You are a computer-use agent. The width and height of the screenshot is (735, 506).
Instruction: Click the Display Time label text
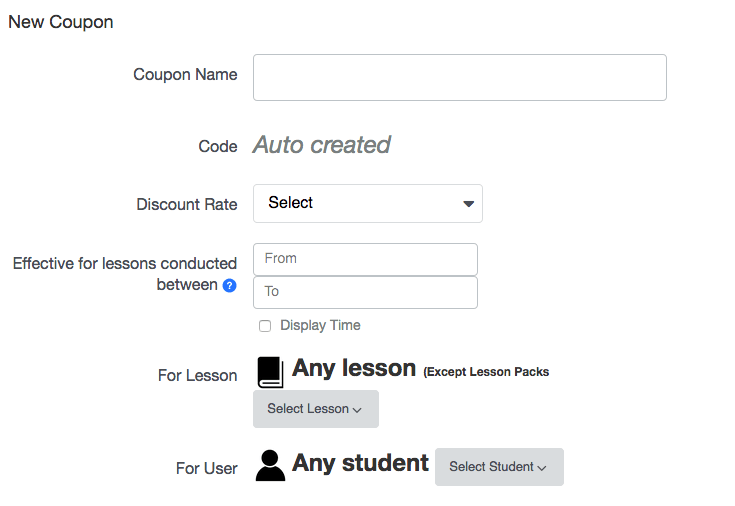coord(320,325)
